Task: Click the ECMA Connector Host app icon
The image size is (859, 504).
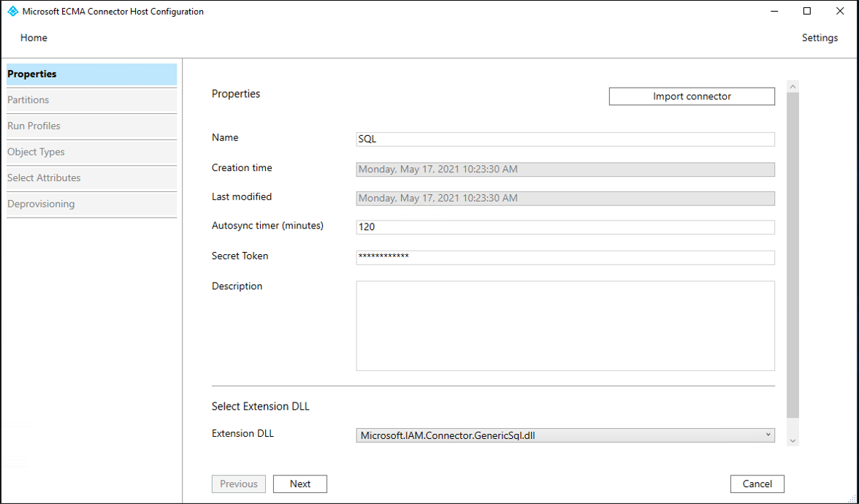Action: coord(12,11)
